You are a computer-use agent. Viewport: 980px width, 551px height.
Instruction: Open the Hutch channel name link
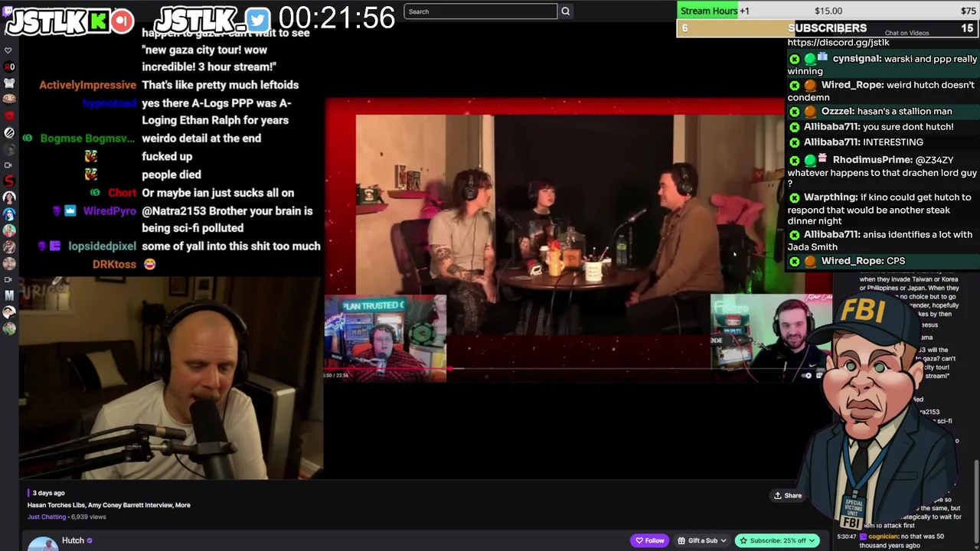tap(73, 541)
